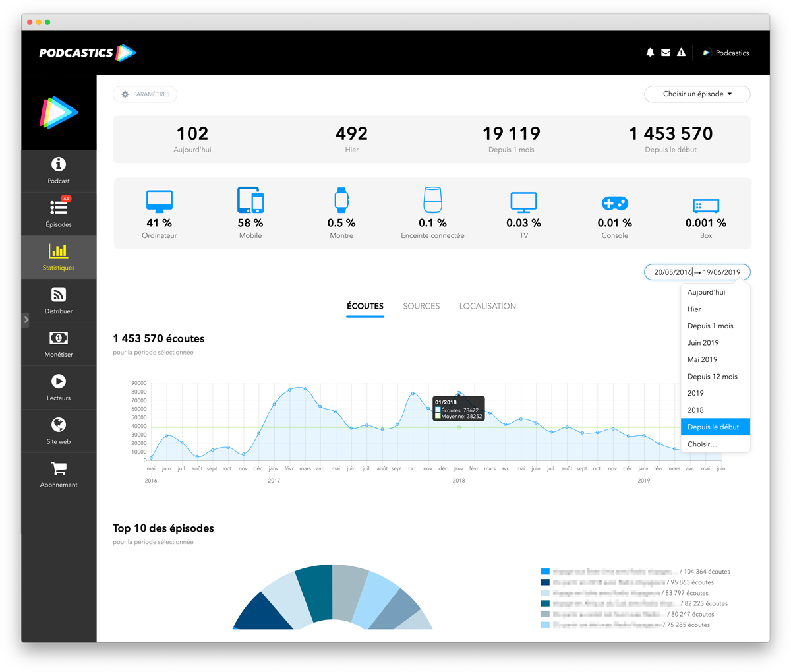The width and height of the screenshot is (791, 672).
Task: Open Site web globe section
Action: coord(59,431)
